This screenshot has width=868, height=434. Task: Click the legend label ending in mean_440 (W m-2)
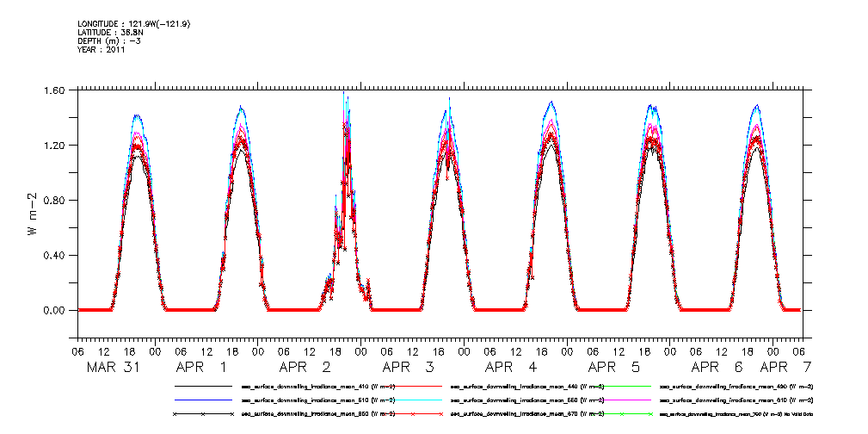pos(527,386)
